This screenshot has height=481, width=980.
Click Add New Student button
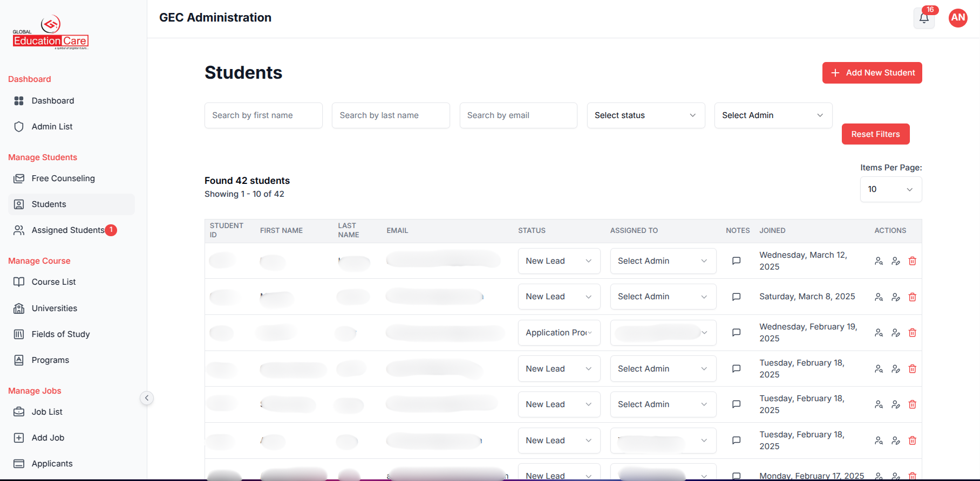point(872,73)
